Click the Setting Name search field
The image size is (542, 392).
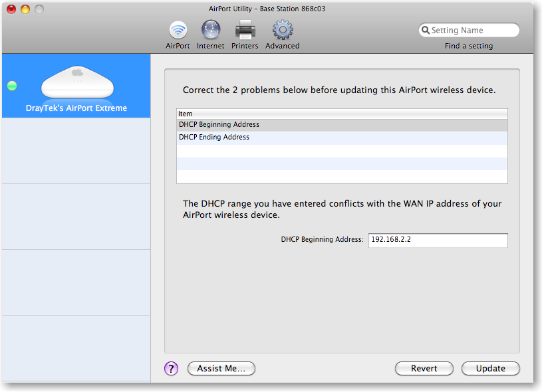click(469, 30)
